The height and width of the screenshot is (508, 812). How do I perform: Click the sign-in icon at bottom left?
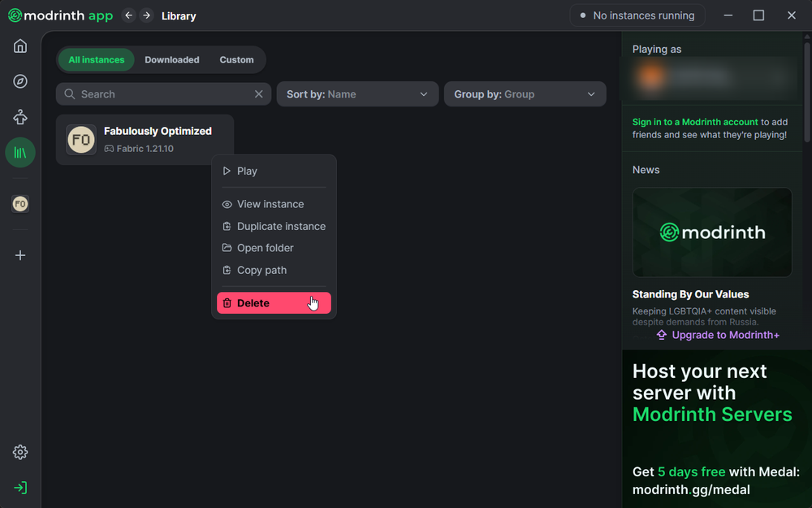point(20,488)
